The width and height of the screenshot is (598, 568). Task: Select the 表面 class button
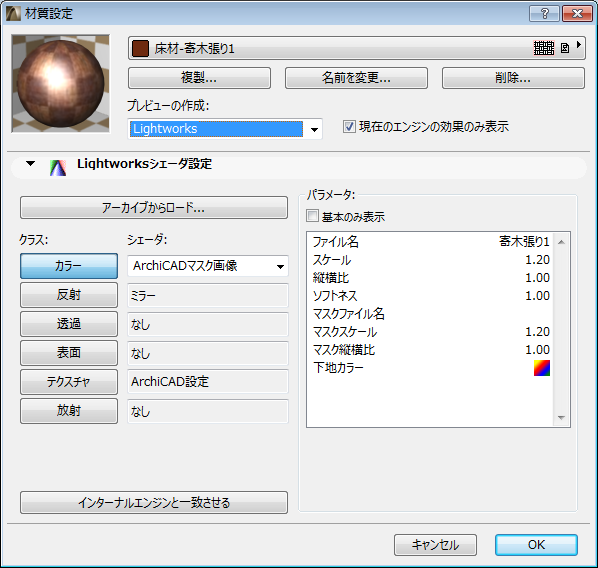coord(69,353)
